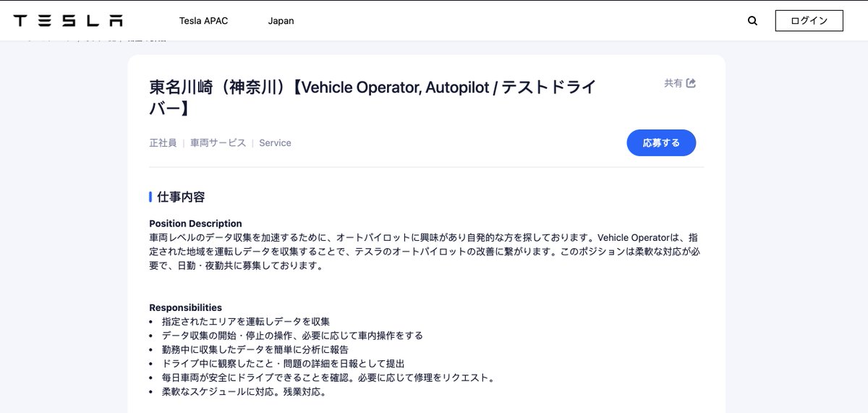Click the Position Description heading
The image size is (868, 413).
(x=195, y=223)
